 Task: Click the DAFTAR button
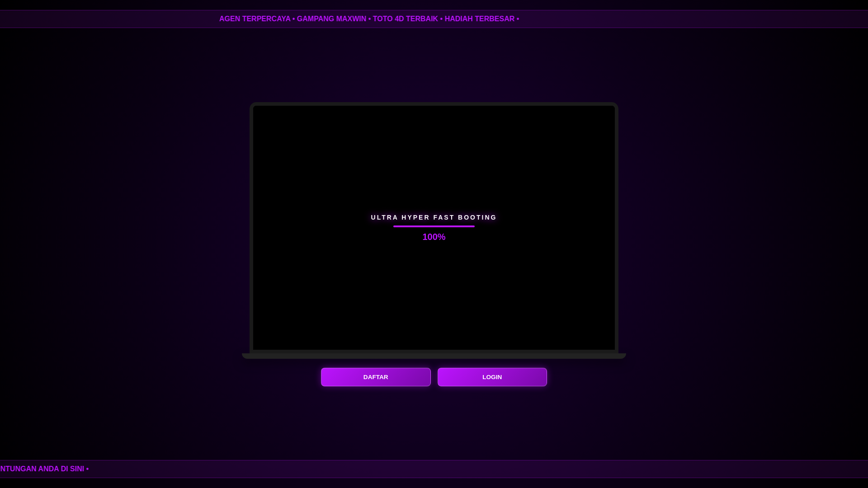click(x=375, y=377)
